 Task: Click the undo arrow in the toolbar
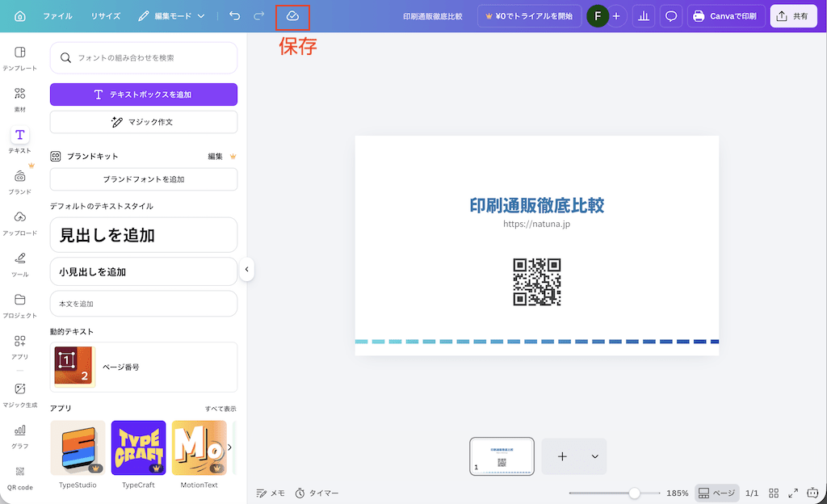tap(235, 15)
